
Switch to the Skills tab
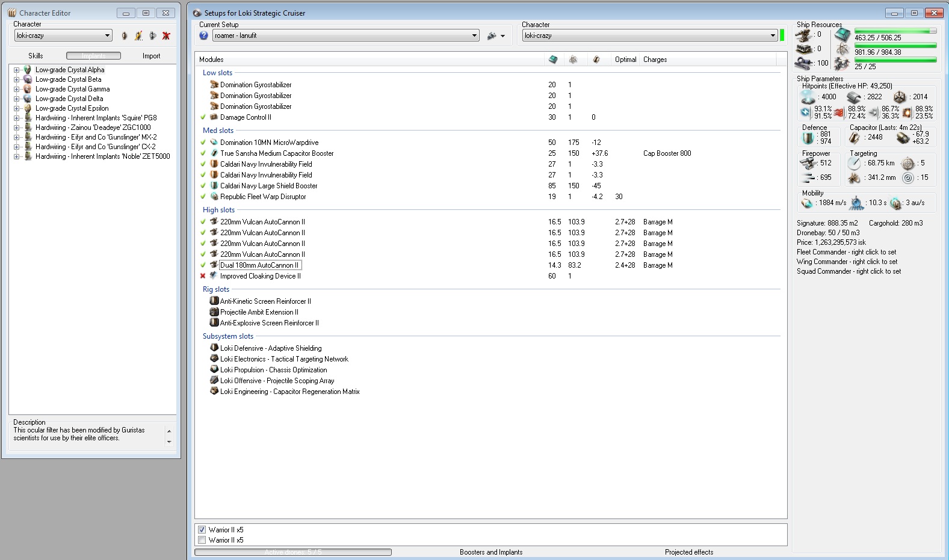[36, 56]
